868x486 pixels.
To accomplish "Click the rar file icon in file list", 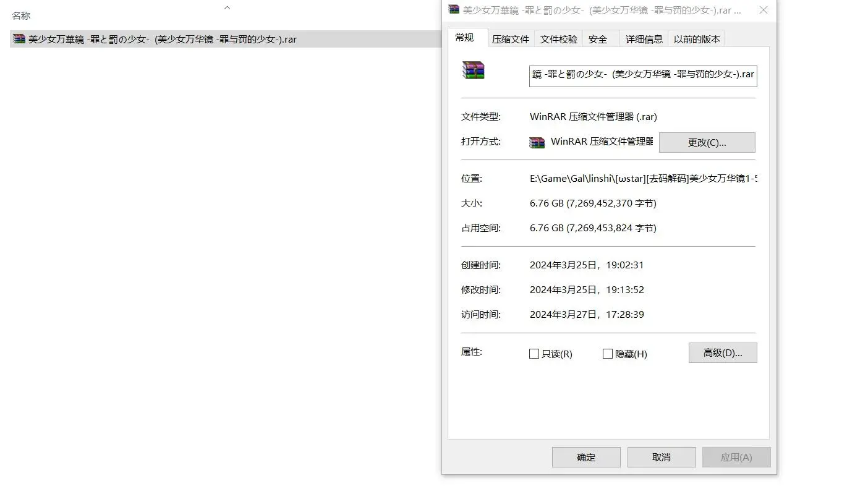I will [x=19, y=39].
